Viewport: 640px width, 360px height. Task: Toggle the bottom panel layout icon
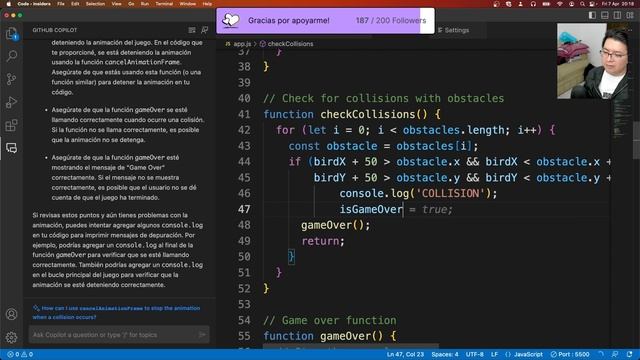coord(605,15)
